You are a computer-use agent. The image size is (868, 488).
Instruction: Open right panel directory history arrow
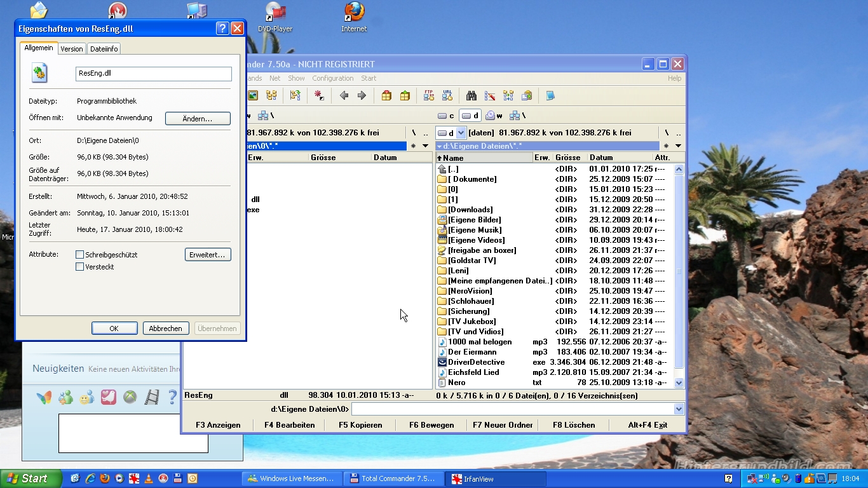coord(678,146)
